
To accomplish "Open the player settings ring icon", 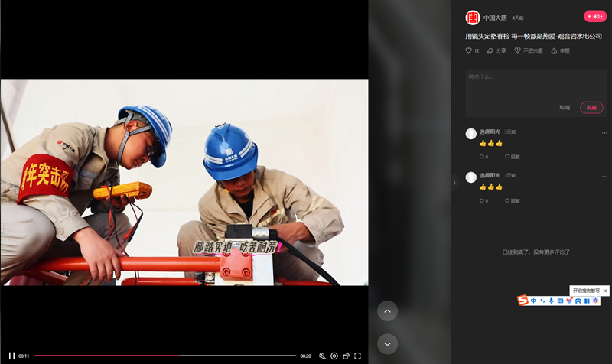I will [334, 356].
